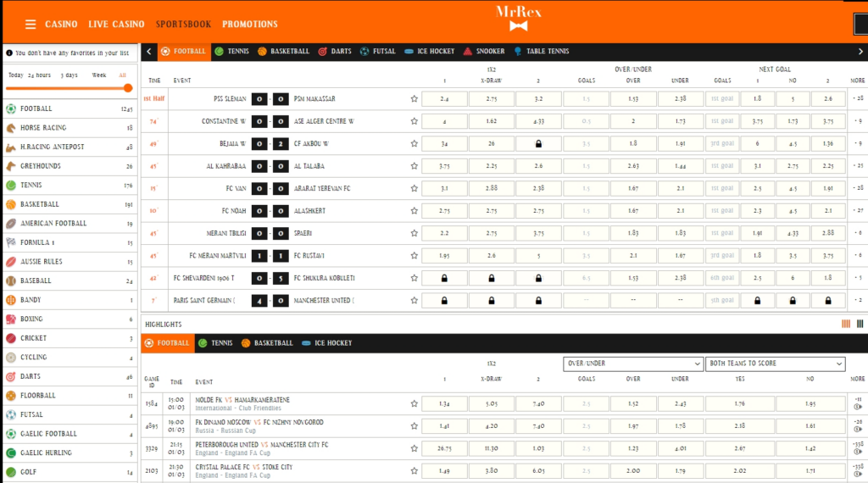Image resolution: width=868 pixels, height=483 pixels.
Task: Open Gaelic Football in sidebar
Action: coord(70,434)
